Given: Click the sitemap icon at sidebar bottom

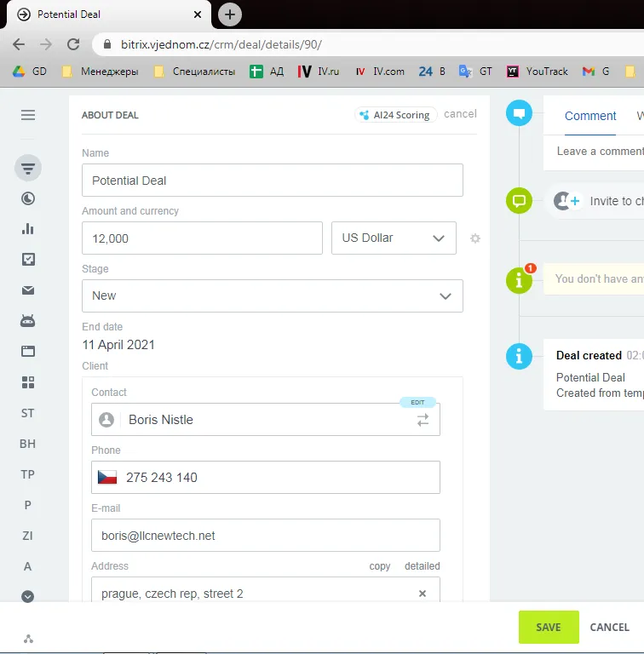Looking at the screenshot, I should pyautogui.click(x=28, y=638).
